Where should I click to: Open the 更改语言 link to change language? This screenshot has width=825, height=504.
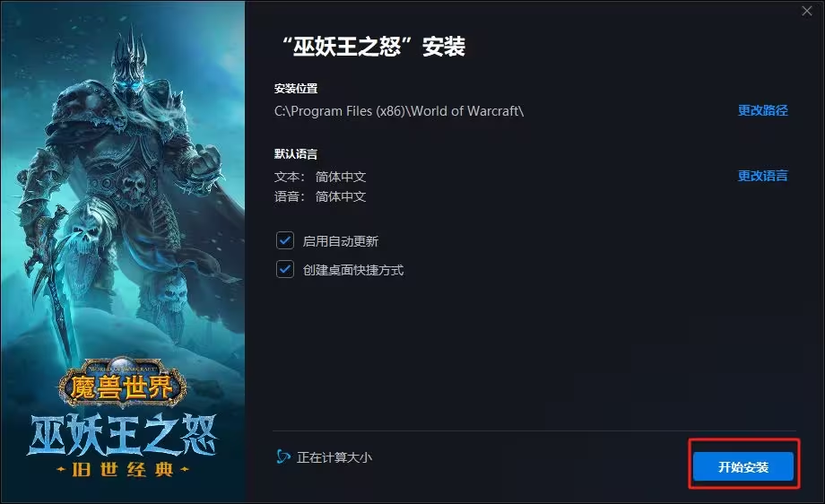pos(763,176)
